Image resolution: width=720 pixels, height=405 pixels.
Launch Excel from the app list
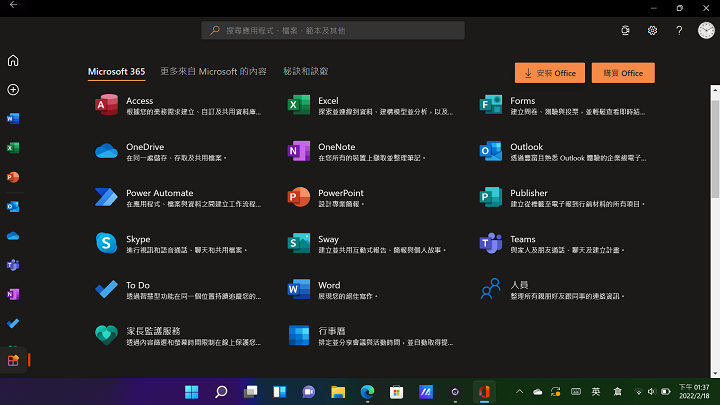[x=370, y=105]
